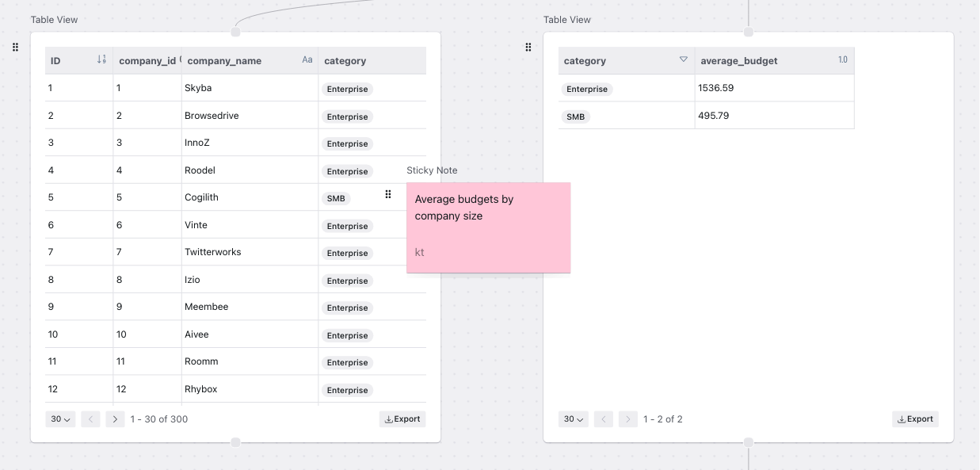Open the 30 rows-per-page dropdown on the left table
The image size is (980, 470).
pyautogui.click(x=60, y=418)
